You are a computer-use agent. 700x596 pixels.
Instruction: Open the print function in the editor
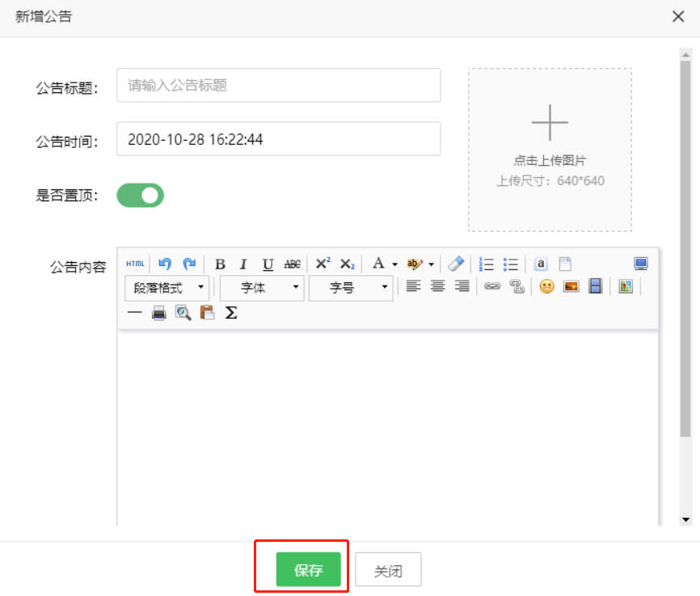tap(158, 313)
